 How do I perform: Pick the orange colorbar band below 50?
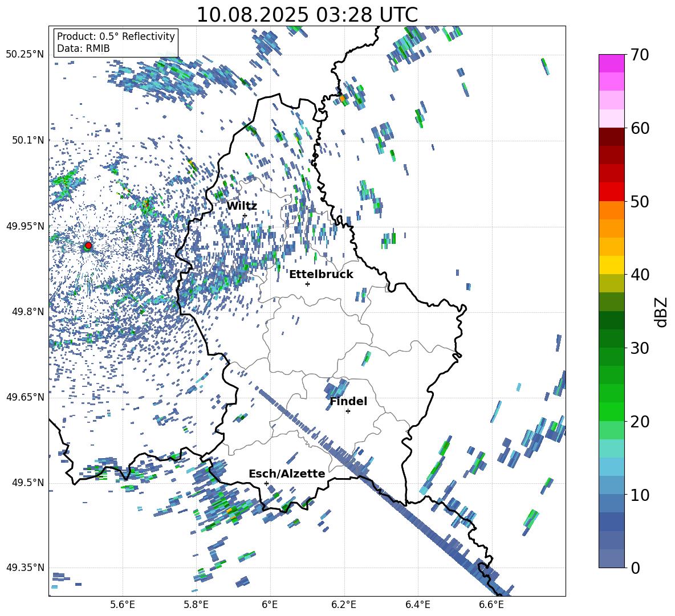pyautogui.click(x=611, y=210)
